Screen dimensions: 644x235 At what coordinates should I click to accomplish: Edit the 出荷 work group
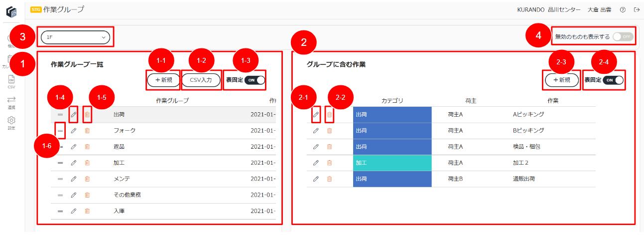point(74,115)
